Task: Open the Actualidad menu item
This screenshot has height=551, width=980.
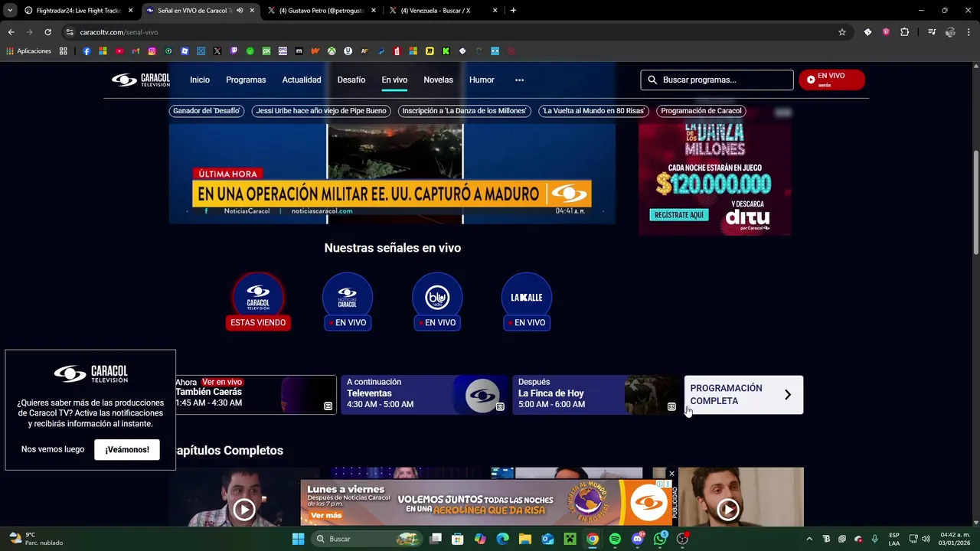Action: coord(302,80)
